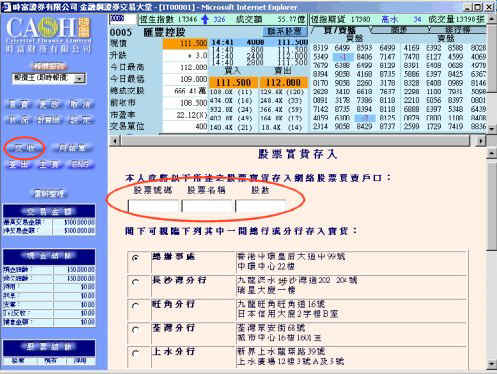Focus the 股數 share quantity field
Image resolution: width=497 pixels, height=374 pixels.
click(261, 207)
